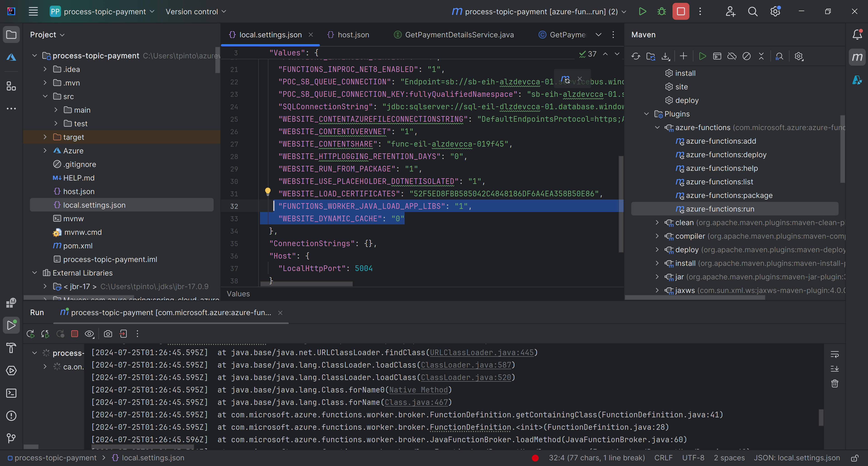Open Maven settings wrench-gear icon
This screenshot has width=868, height=466.
pos(799,56)
